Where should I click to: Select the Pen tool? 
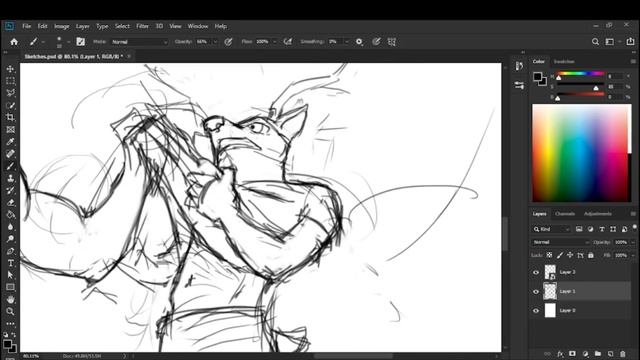coord(11,251)
